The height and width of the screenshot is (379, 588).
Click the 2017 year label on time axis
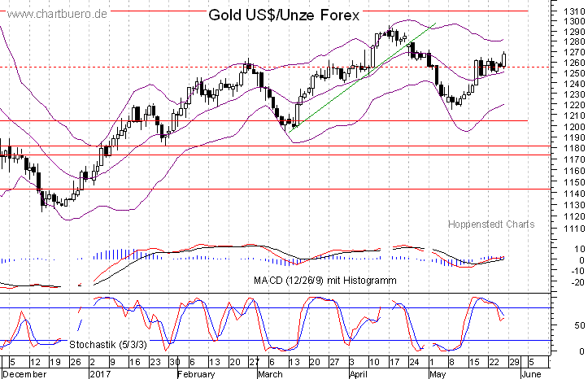pos(100,373)
